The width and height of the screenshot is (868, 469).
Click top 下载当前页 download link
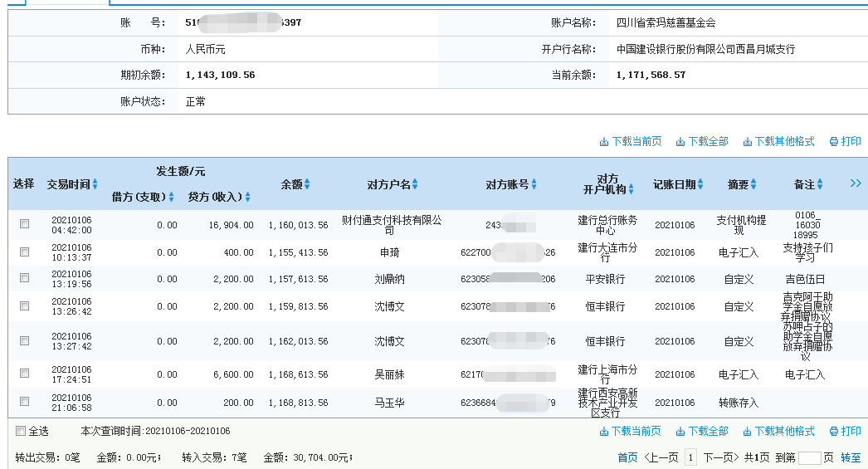coord(631,142)
